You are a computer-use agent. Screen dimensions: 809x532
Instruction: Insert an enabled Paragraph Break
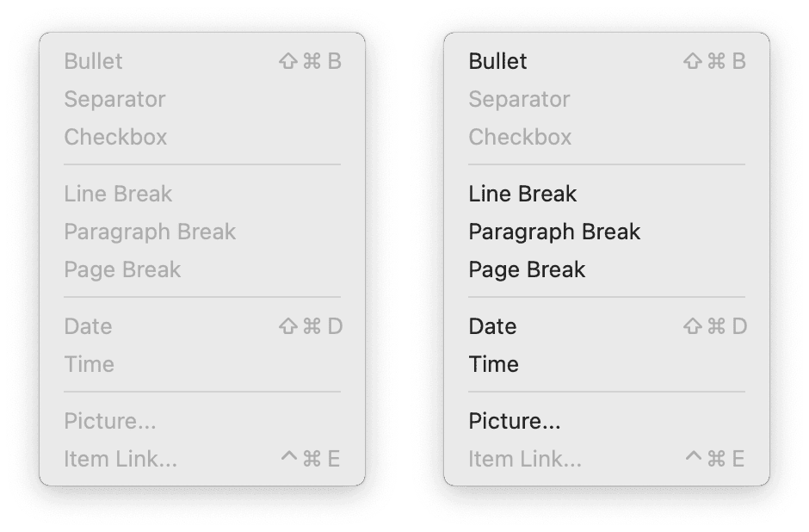point(554,232)
